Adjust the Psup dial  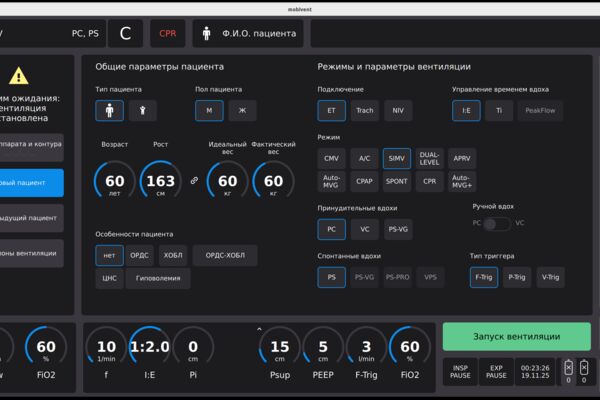coord(280,347)
